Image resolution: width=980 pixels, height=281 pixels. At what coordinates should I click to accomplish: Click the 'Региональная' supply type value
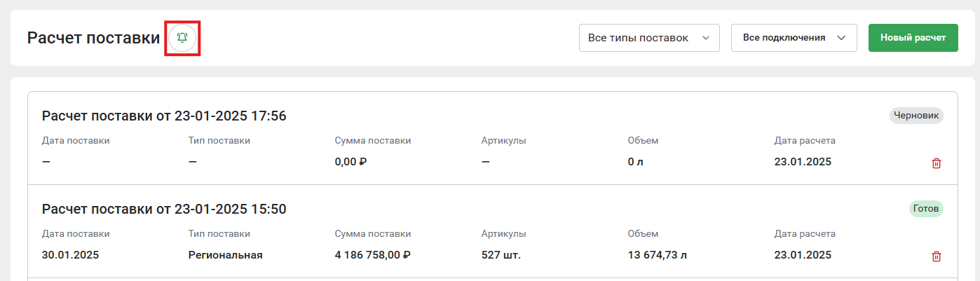point(225,255)
